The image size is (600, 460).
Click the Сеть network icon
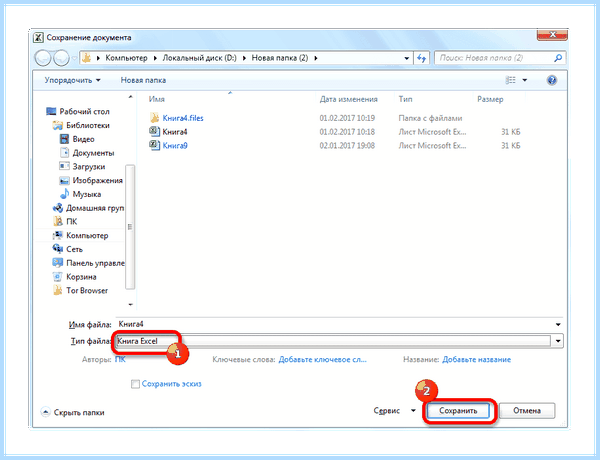58,249
